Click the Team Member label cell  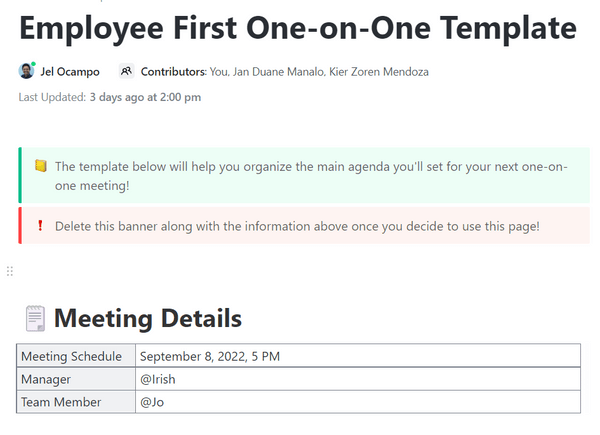[61, 402]
